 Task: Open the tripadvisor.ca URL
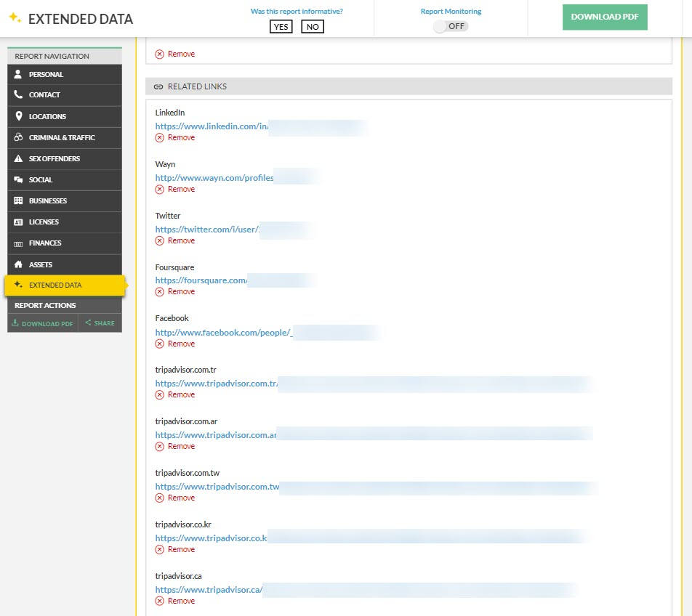(x=209, y=590)
